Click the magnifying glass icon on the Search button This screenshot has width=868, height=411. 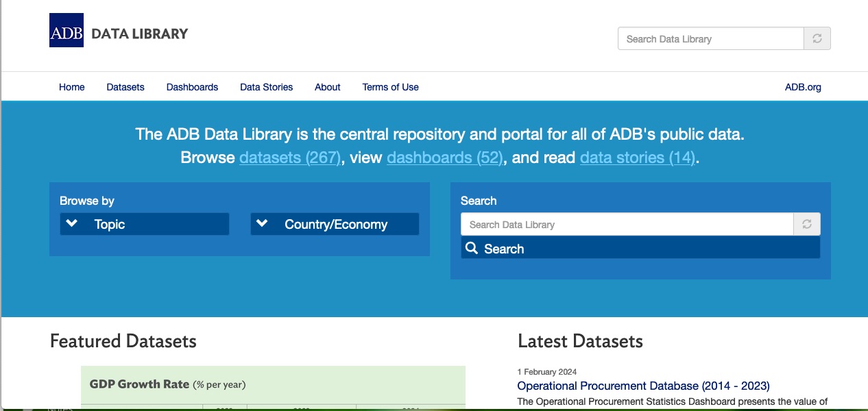point(472,249)
